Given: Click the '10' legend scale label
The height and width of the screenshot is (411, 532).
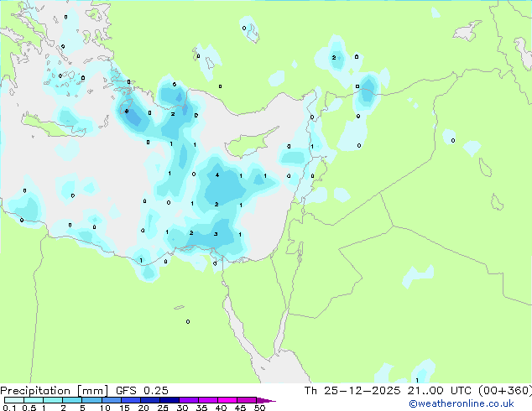Looking at the screenshot, I should 105,408.
